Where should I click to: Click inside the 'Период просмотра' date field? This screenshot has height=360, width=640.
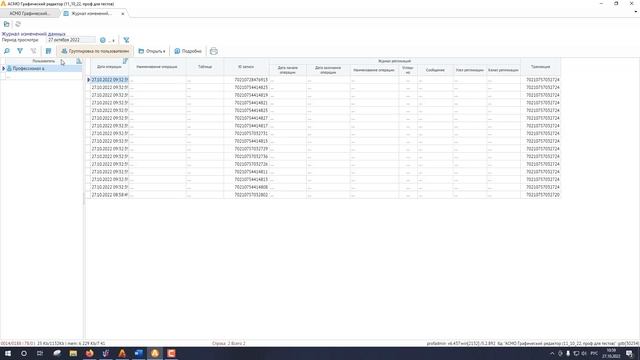pos(71,40)
